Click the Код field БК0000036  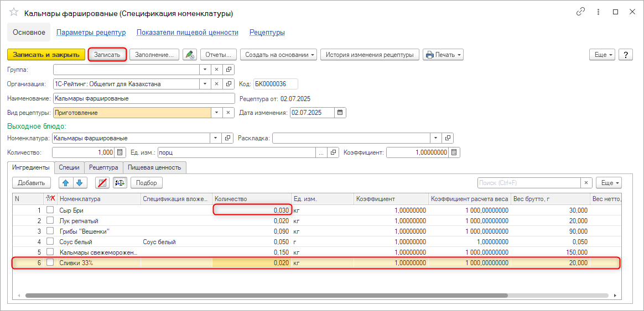click(276, 84)
